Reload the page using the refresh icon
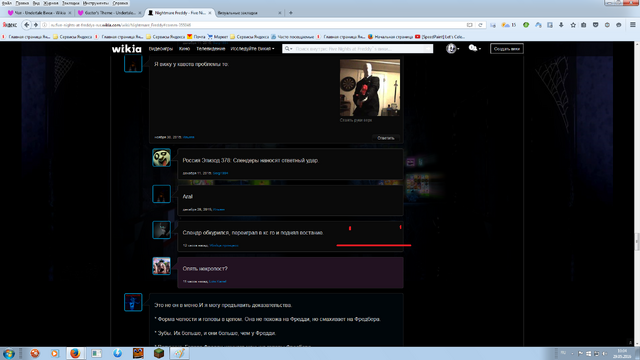Image resolution: width=640 pixels, height=360 pixels. 480,25
